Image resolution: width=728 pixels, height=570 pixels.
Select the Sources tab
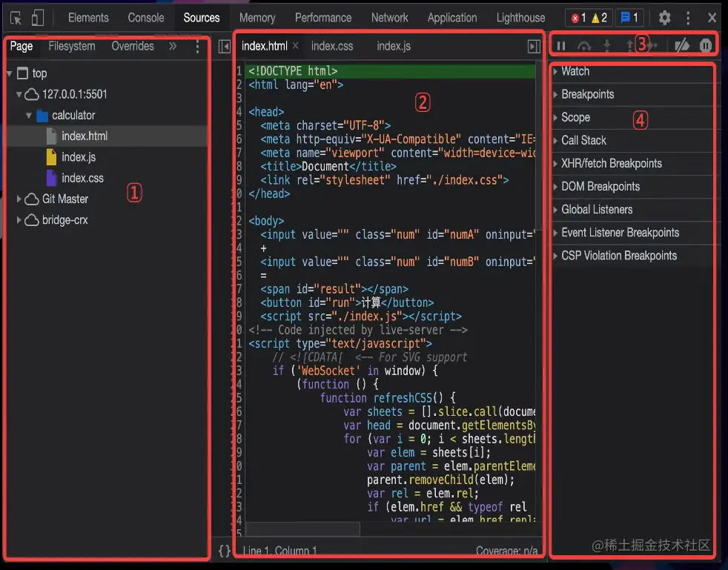[202, 18]
